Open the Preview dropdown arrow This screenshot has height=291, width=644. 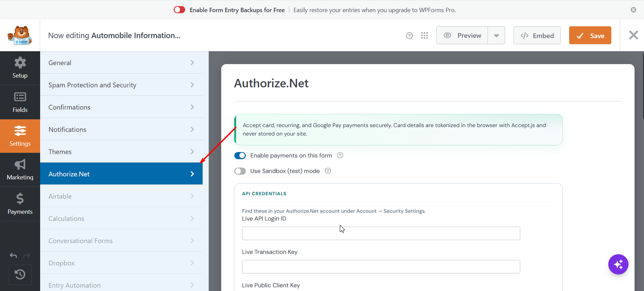pyautogui.click(x=496, y=35)
